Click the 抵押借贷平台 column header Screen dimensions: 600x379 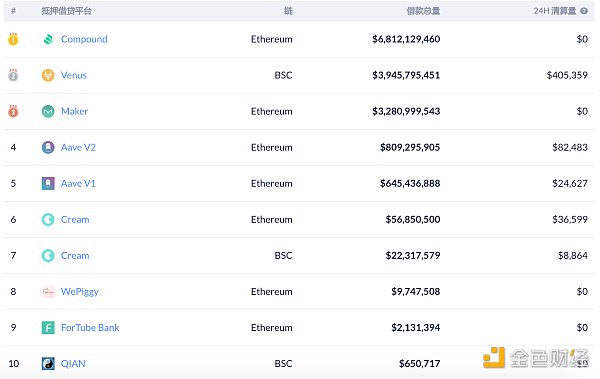(x=67, y=11)
